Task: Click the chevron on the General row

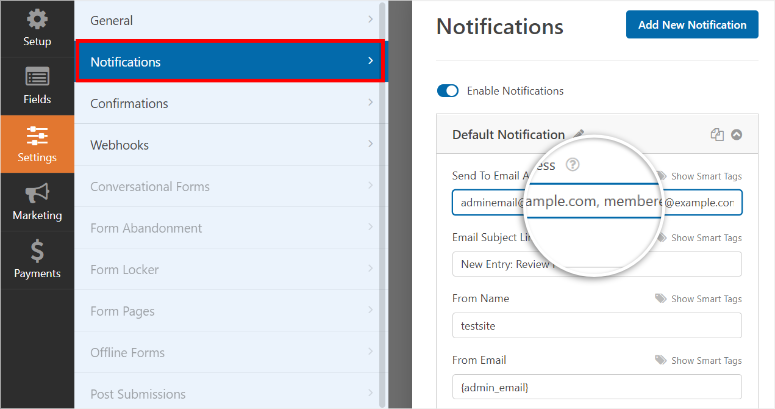Action: (371, 19)
